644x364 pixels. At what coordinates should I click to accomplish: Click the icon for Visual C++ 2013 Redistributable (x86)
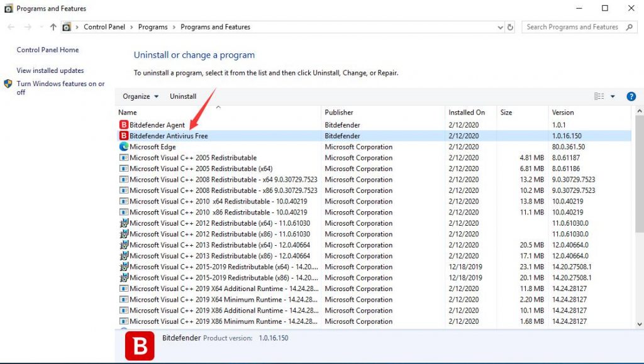pos(124,256)
